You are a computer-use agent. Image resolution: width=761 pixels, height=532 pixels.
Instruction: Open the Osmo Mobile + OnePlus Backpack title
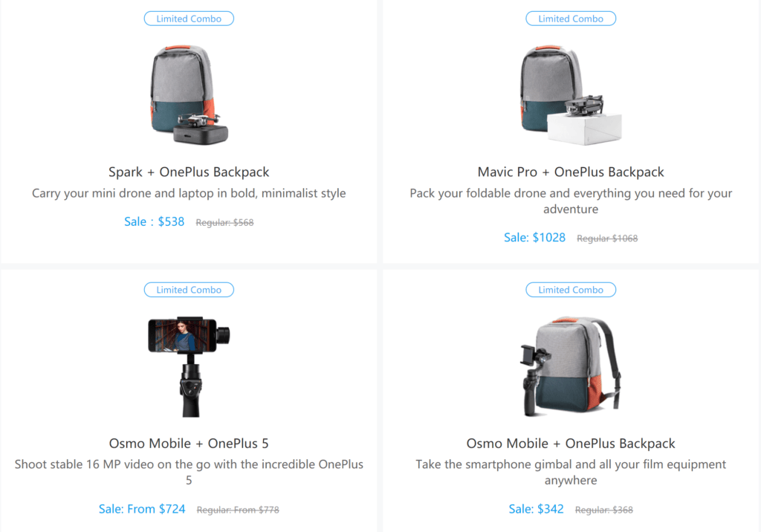coord(571,443)
